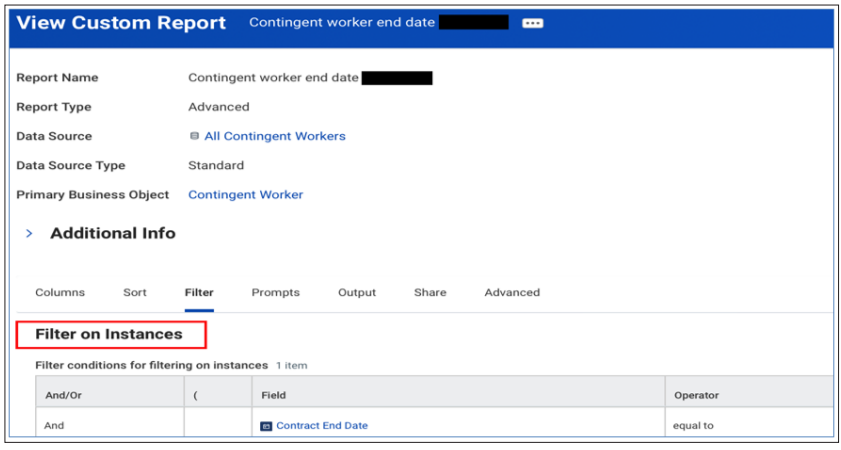The image size is (841, 450).
Task: Click the '1 item' count label
Action: (x=292, y=366)
